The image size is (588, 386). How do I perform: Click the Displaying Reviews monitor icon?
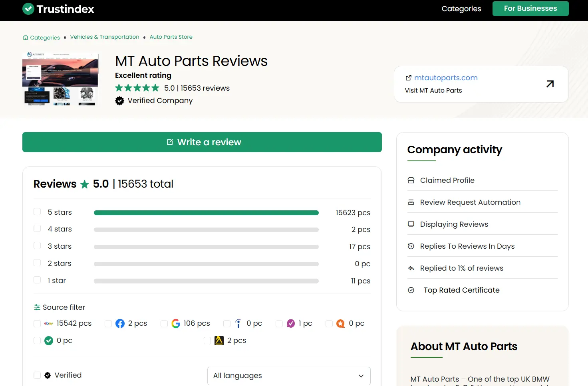[411, 224]
